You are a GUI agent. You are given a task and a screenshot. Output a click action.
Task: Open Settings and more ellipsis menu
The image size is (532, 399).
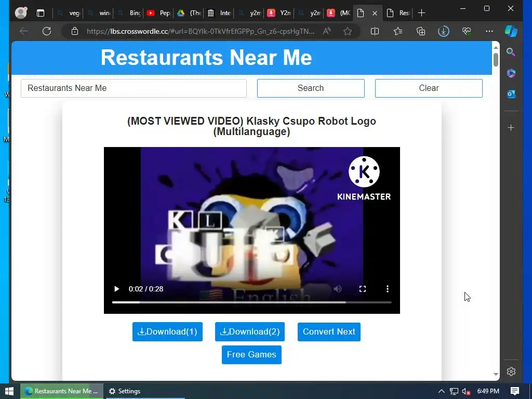click(x=489, y=31)
